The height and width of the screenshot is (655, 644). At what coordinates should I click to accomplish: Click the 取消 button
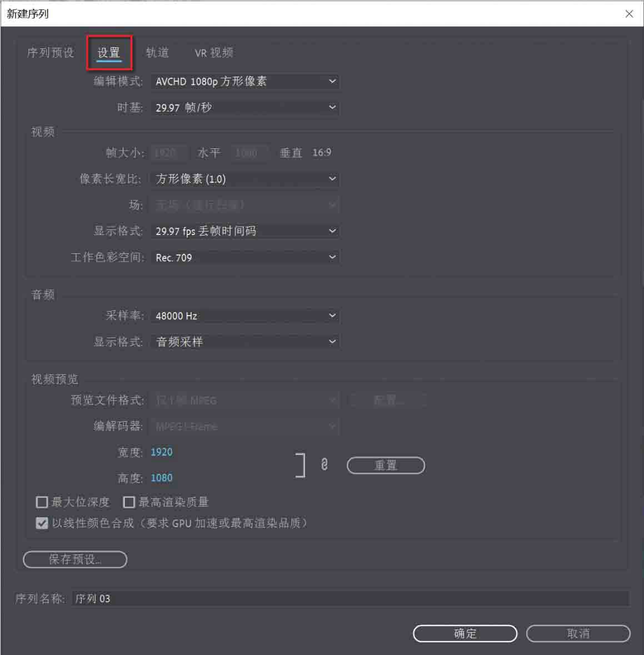[578, 633]
